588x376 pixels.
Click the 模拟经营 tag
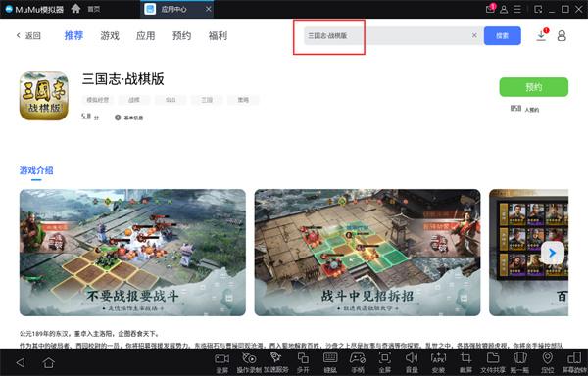point(97,100)
